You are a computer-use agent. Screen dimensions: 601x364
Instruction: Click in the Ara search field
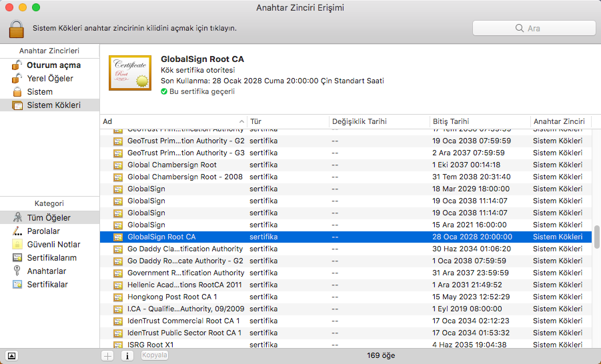tap(534, 29)
